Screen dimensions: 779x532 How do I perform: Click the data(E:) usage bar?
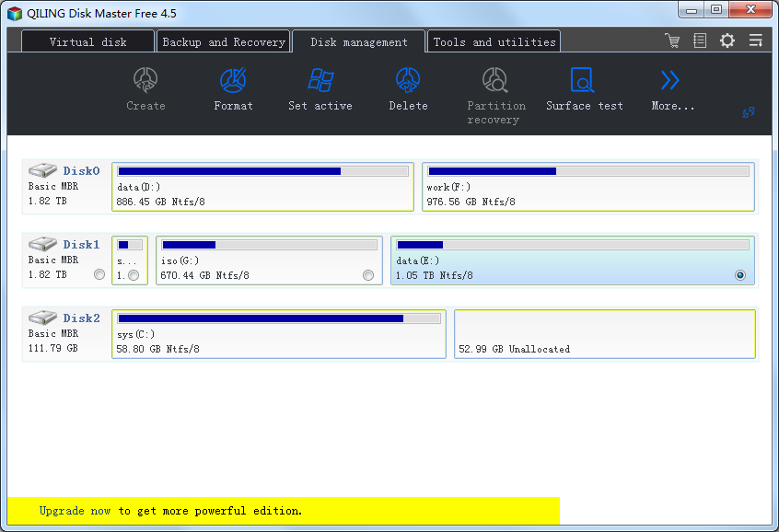coord(573,245)
